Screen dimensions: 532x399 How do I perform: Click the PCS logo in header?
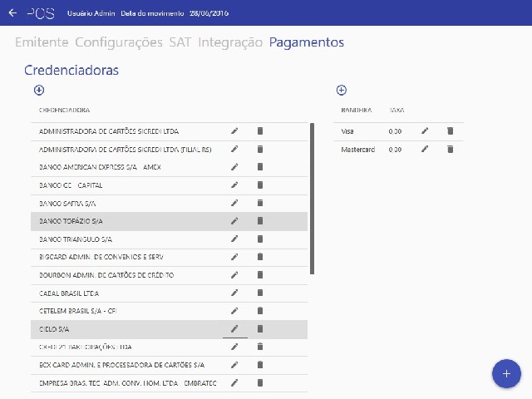coord(41,13)
